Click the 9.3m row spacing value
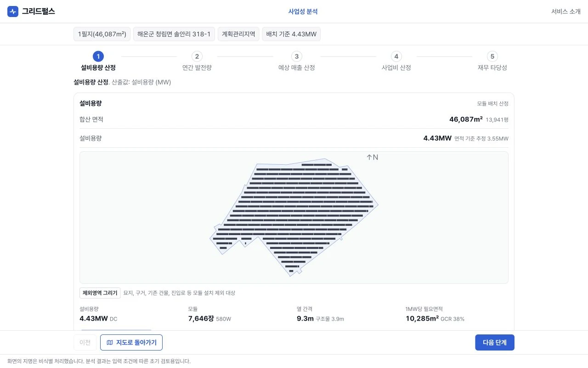 click(305, 318)
